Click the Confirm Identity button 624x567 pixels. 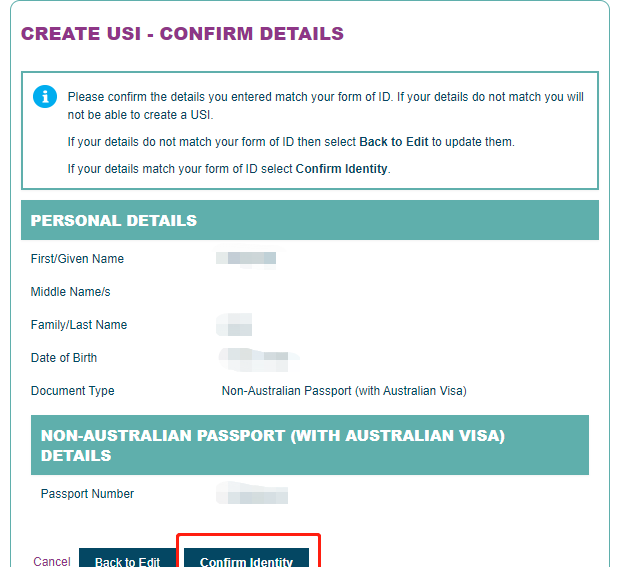246,558
